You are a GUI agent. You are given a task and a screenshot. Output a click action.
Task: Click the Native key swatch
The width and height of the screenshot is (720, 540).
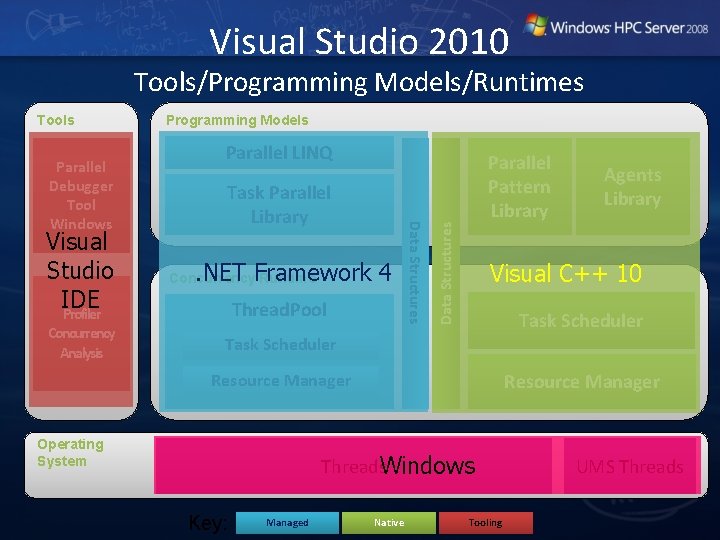pos(389,523)
